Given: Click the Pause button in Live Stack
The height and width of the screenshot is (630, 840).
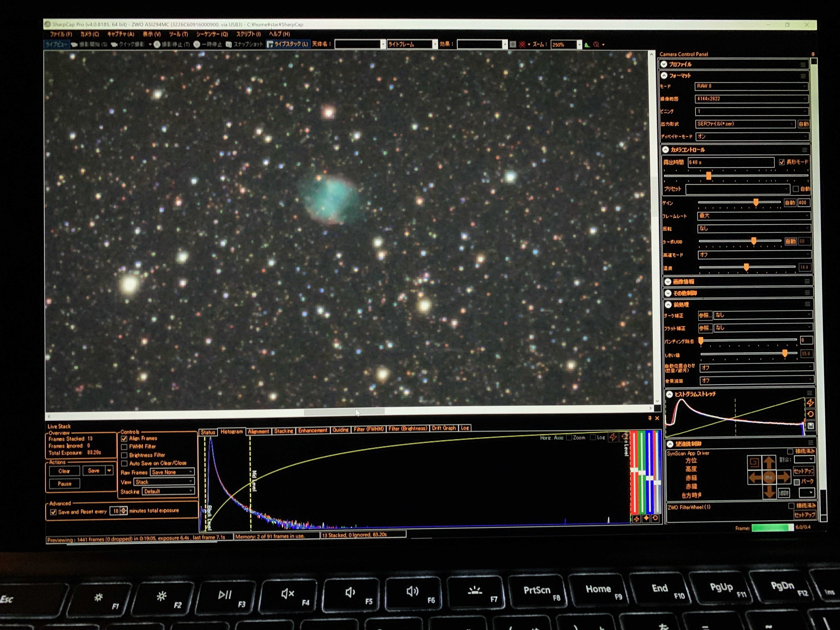Looking at the screenshot, I should [x=65, y=483].
